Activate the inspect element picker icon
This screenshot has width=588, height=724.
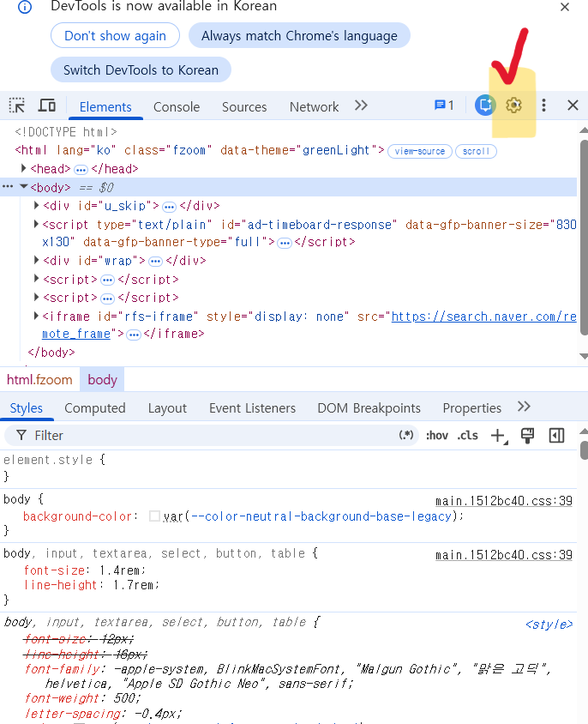[17, 106]
